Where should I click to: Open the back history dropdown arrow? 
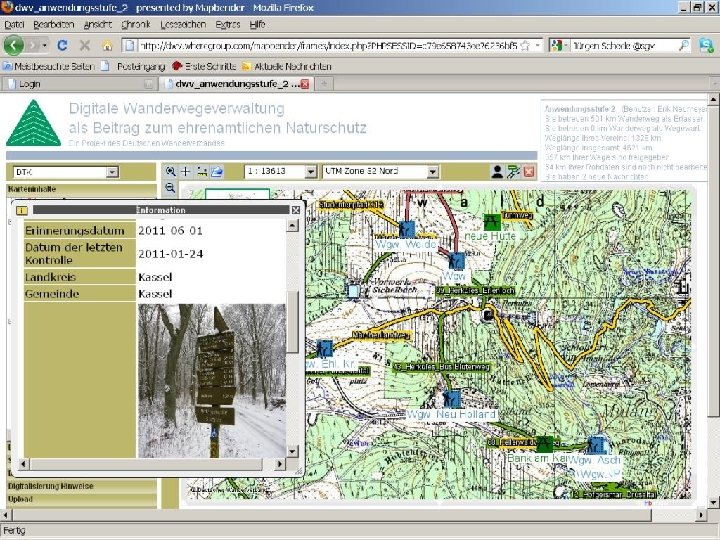coord(45,45)
